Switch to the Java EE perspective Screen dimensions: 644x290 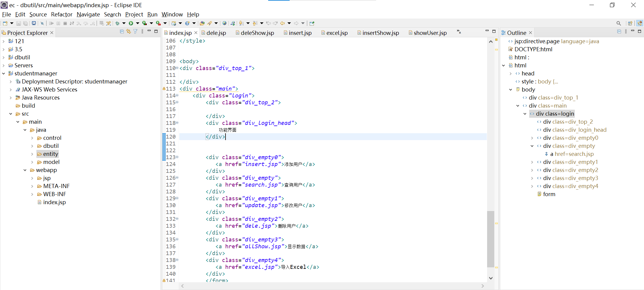click(640, 23)
